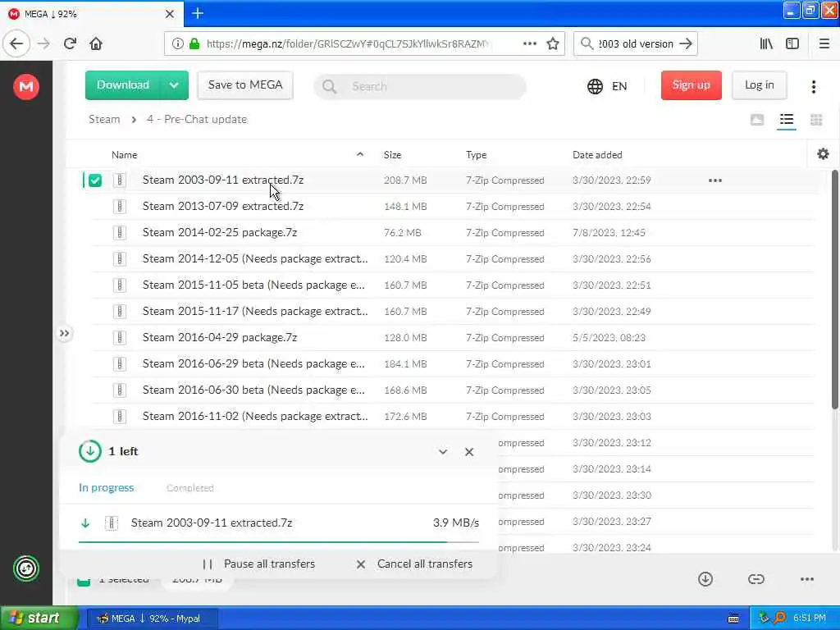Open options for Steam 2003-09-11 row
Screen dimensions: 840x630
[715, 180]
